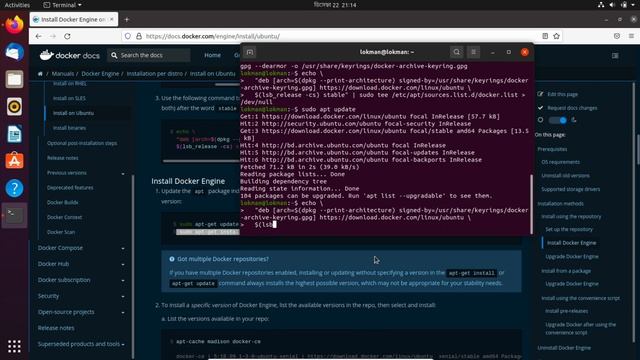This screenshot has height=360, width=640.
Task: Click the Pocket save icon
Action: (617, 36)
